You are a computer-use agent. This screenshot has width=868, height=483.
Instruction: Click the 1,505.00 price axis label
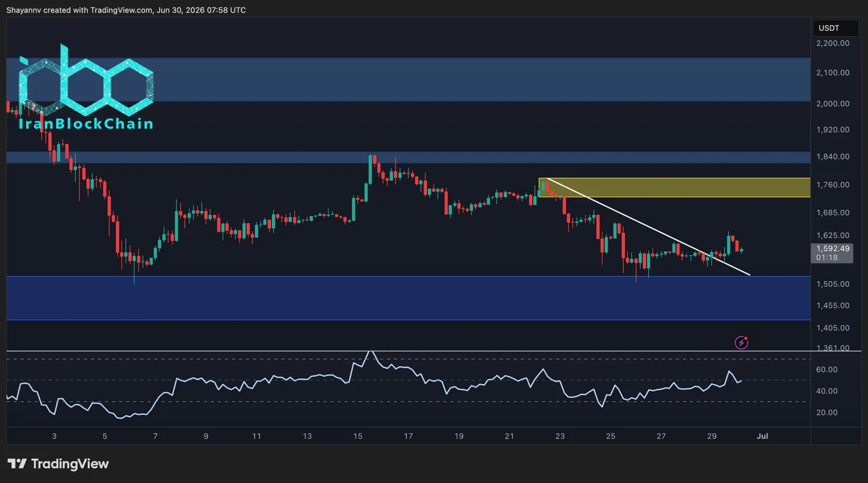pos(833,284)
